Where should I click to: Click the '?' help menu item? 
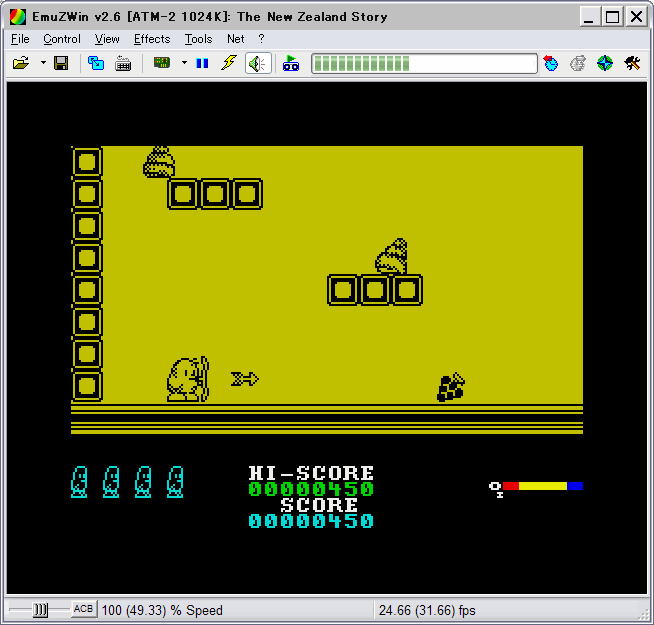point(261,39)
